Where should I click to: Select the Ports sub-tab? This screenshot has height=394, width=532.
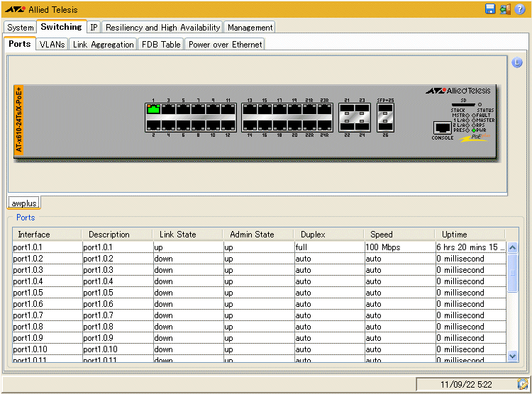20,44
